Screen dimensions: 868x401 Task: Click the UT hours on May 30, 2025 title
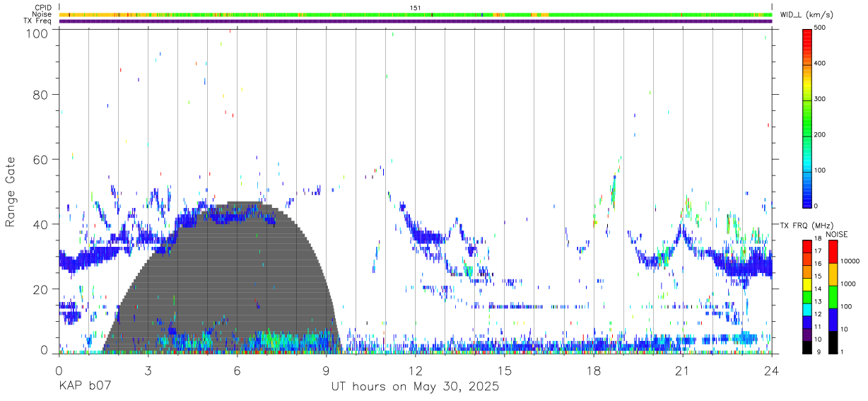416,387
